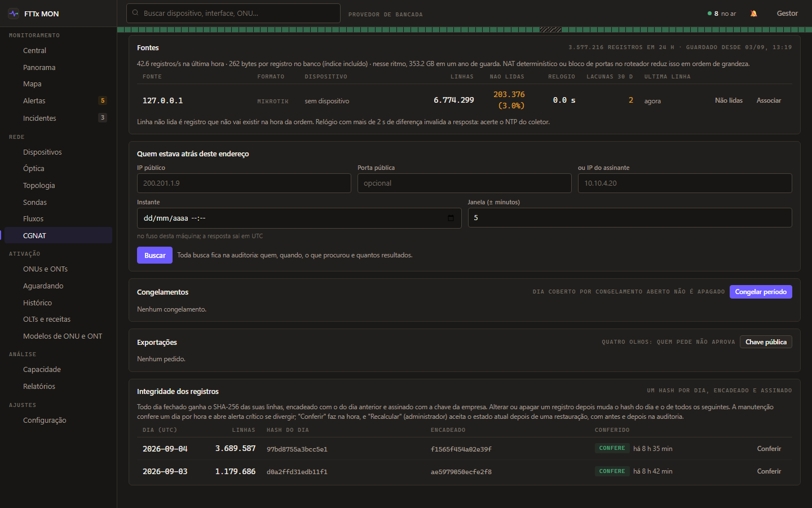Click Chave pública button
The image size is (812, 508).
(x=766, y=342)
